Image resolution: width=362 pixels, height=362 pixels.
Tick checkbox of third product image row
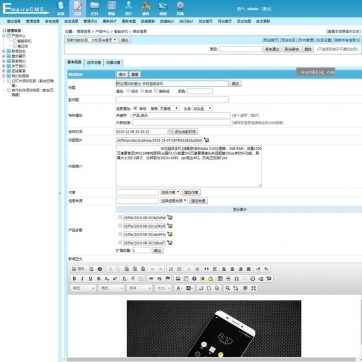point(120,234)
